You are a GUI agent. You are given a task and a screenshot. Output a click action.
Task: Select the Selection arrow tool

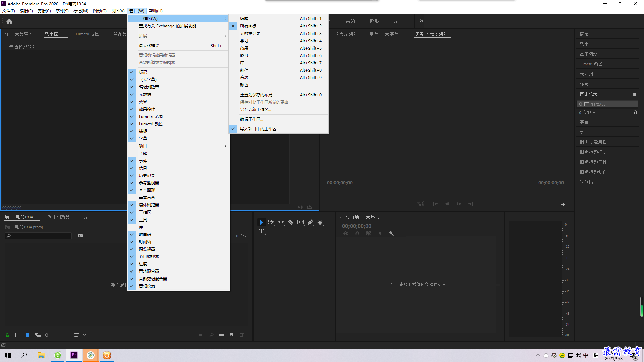[261, 222]
